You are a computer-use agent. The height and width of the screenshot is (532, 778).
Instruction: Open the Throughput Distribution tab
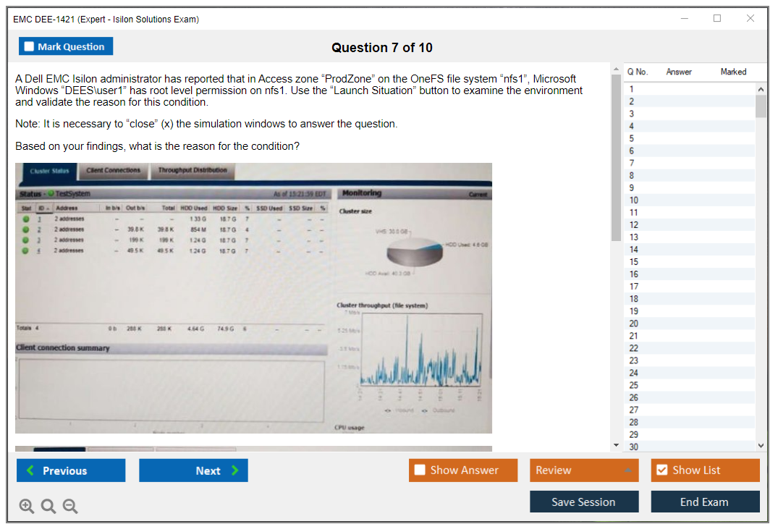(193, 171)
